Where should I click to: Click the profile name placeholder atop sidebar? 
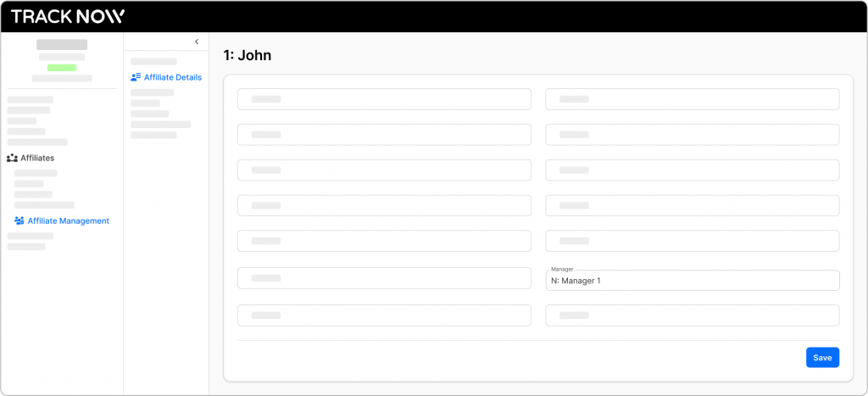(62, 44)
